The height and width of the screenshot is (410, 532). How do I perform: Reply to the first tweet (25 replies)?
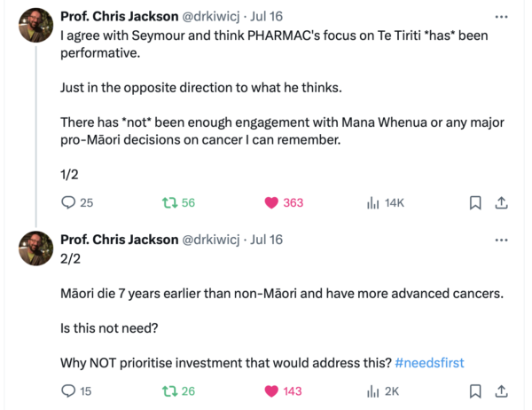(68, 202)
